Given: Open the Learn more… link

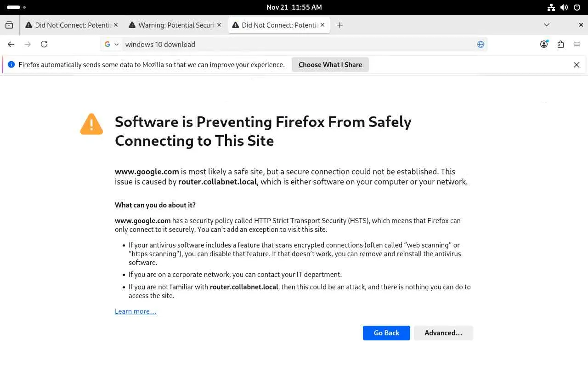Looking at the screenshot, I should tap(136, 311).
